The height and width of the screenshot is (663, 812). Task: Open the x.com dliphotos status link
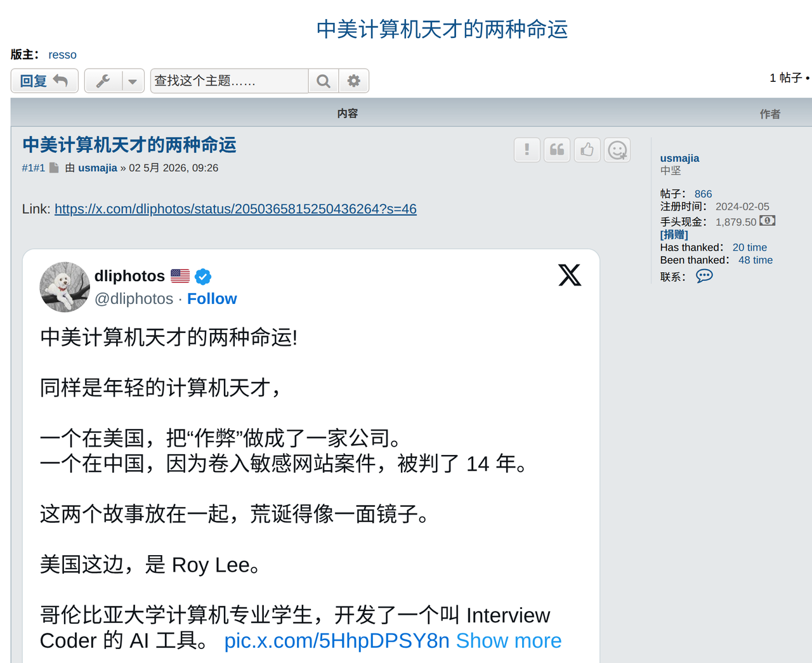tap(235, 209)
